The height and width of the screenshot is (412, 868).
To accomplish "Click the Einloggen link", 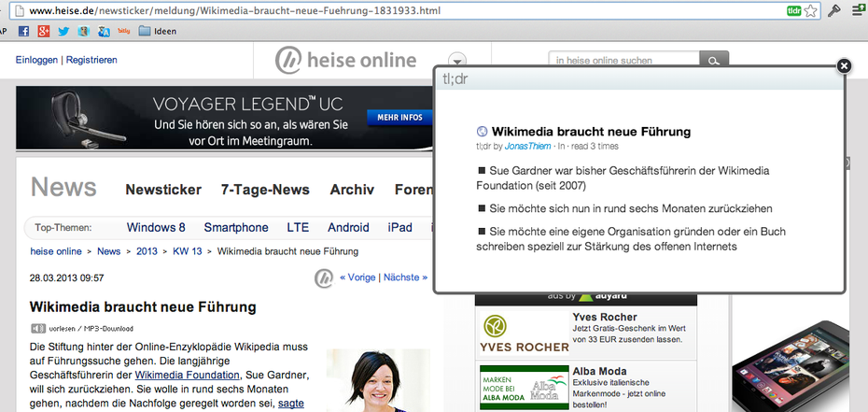I will click(x=36, y=60).
